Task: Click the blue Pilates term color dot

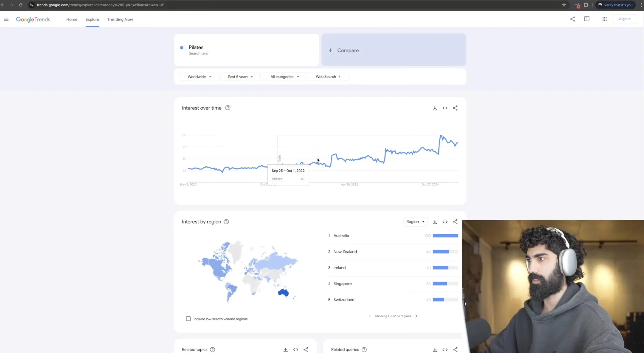Action: [182, 48]
